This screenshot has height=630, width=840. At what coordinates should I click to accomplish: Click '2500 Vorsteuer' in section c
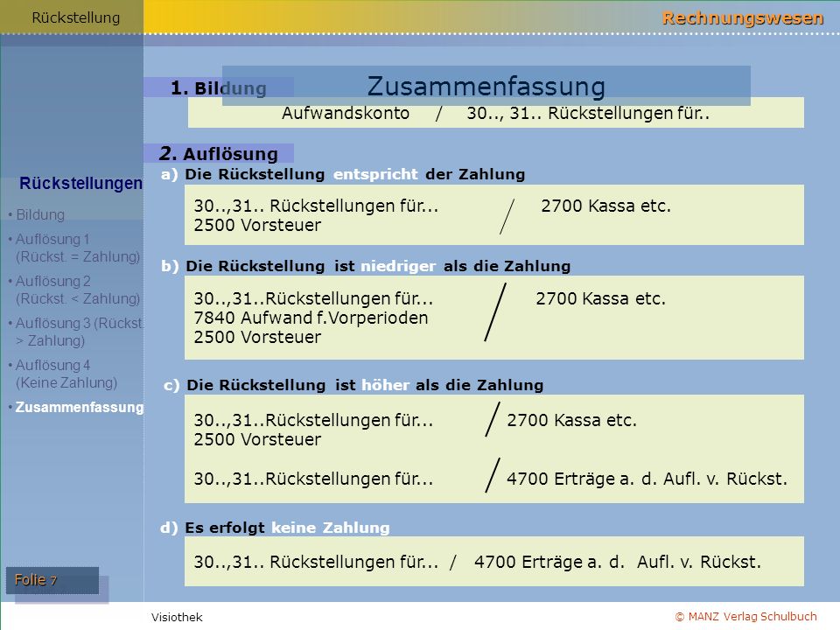click(x=257, y=439)
